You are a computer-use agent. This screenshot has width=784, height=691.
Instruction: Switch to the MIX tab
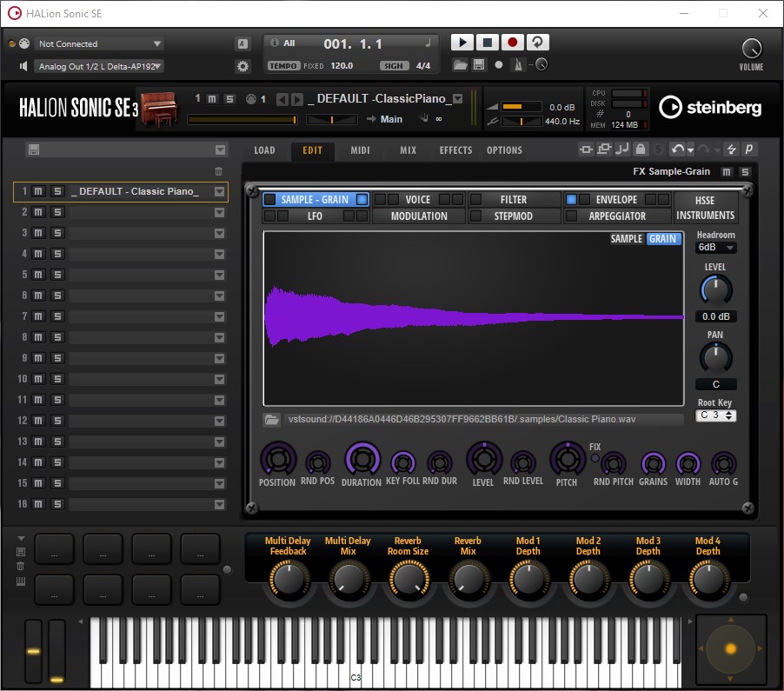408,150
